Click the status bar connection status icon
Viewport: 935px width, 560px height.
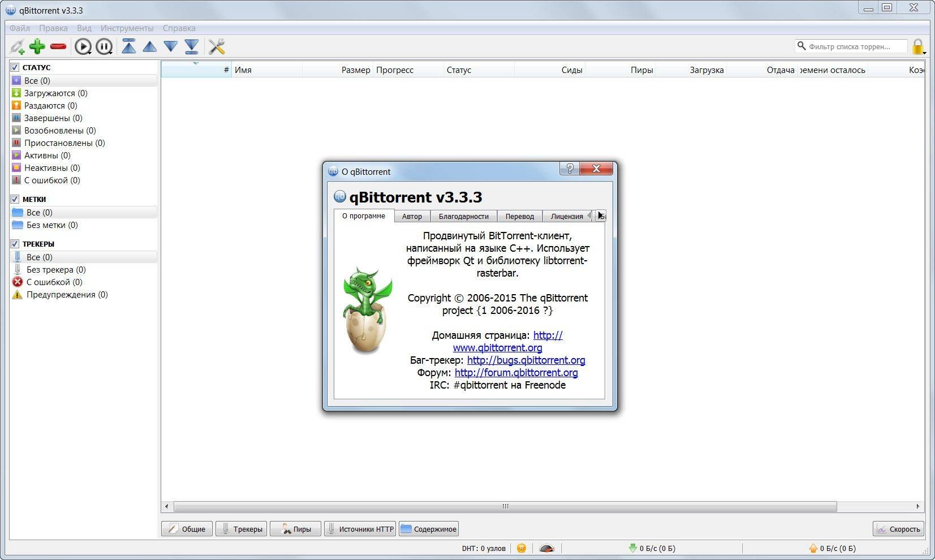click(522, 548)
